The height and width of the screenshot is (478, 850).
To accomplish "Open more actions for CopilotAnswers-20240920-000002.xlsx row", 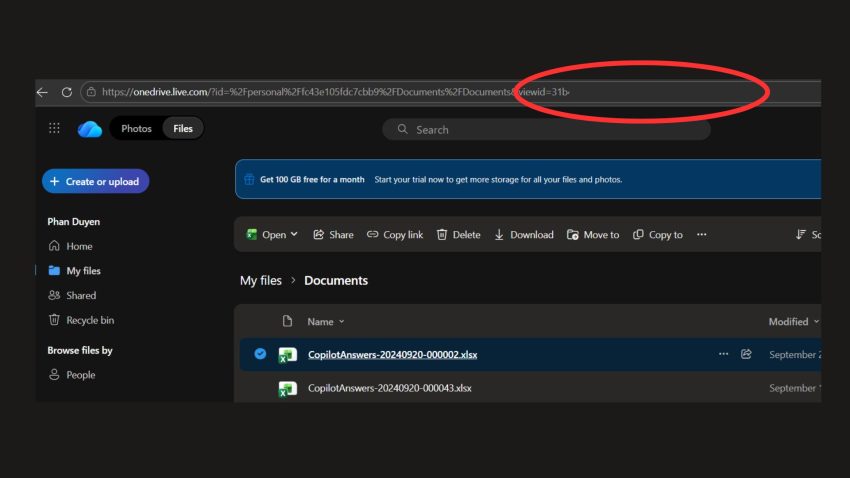I will pos(723,354).
